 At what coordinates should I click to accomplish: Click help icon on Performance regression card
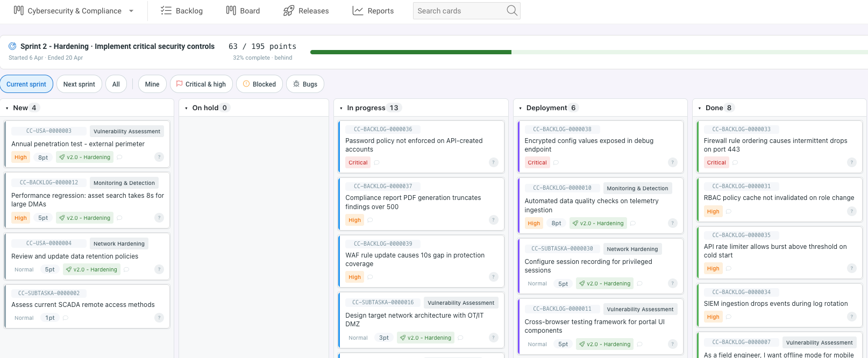159,218
